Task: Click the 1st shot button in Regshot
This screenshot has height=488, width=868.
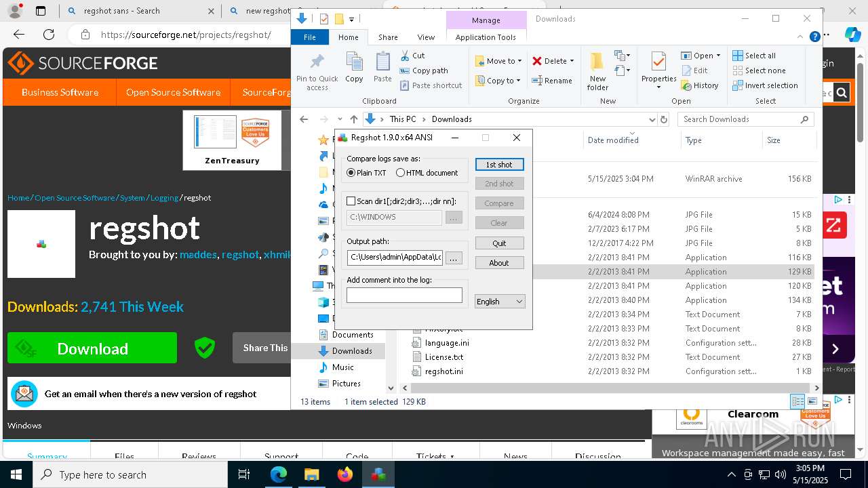Action: (x=499, y=165)
